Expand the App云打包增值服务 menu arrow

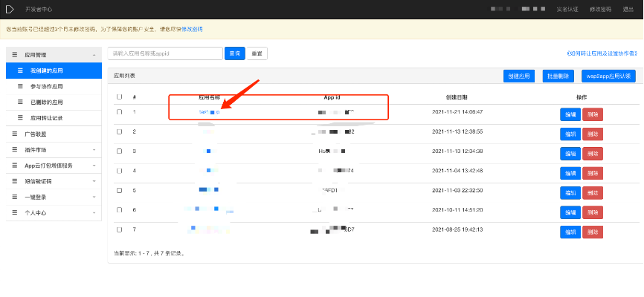(94, 166)
